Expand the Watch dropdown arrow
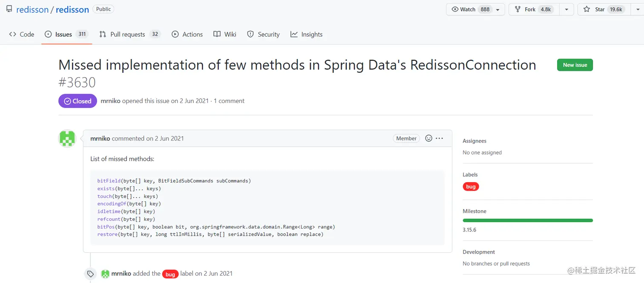Image resolution: width=644 pixels, height=283 pixels. (497, 9)
